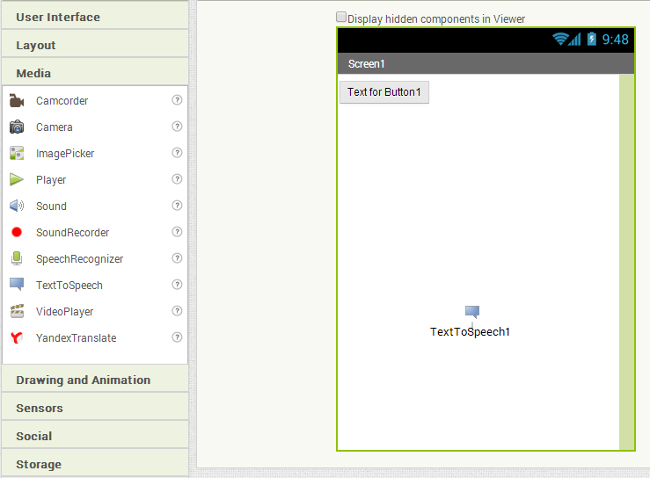Viewport: 650px width, 478px height.
Task: Select the red SoundRecorder icon
Action: coord(17,232)
